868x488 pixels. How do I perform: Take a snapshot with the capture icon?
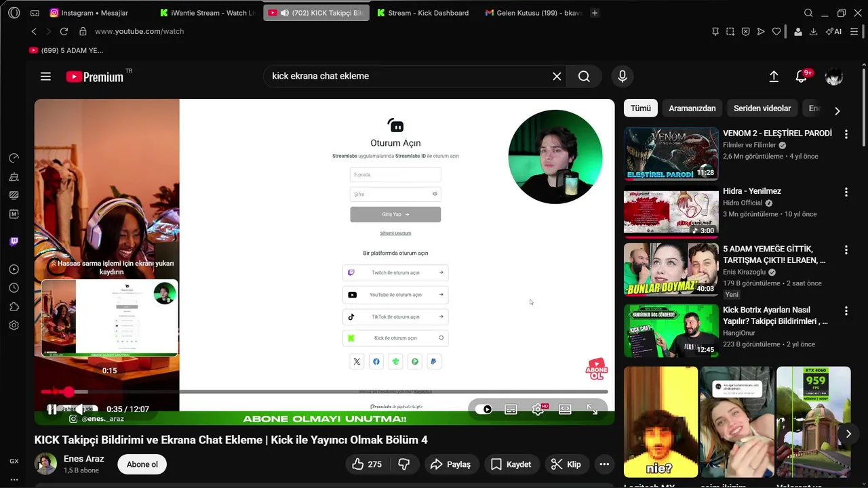pos(730,31)
